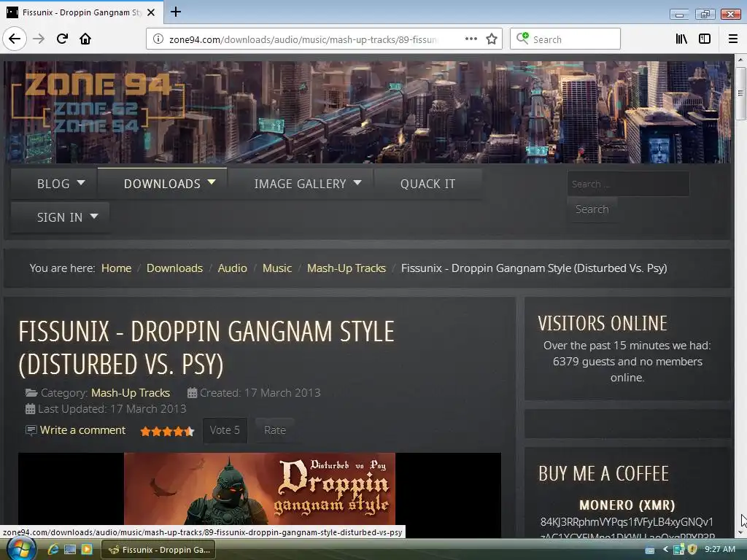Viewport: 747px width, 560px height.
Task: Click the site search text field
Action: [628, 184]
